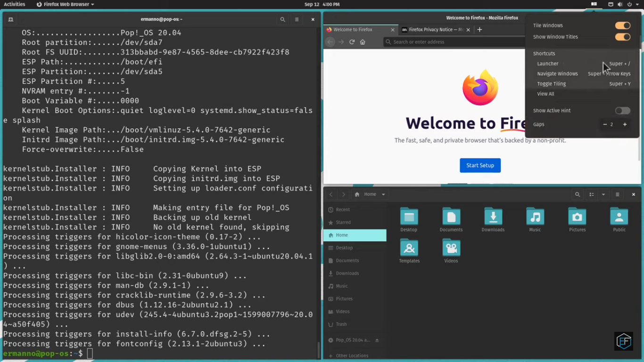The height and width of the screenshot is (362, 644).
Task: Select Downloads in Files sidebar
Action: [355, 273]
